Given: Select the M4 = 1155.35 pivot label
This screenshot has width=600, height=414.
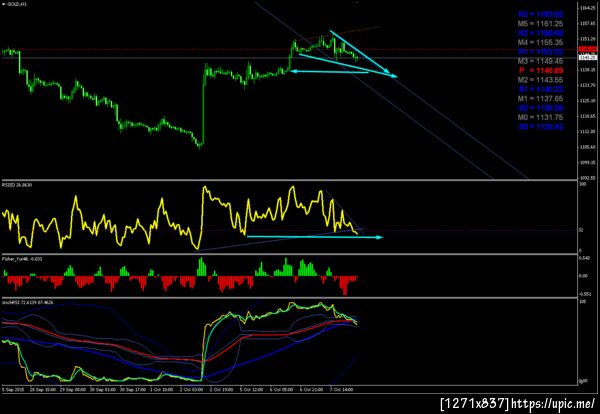Looking at the screenshot, I should point(540,42).
